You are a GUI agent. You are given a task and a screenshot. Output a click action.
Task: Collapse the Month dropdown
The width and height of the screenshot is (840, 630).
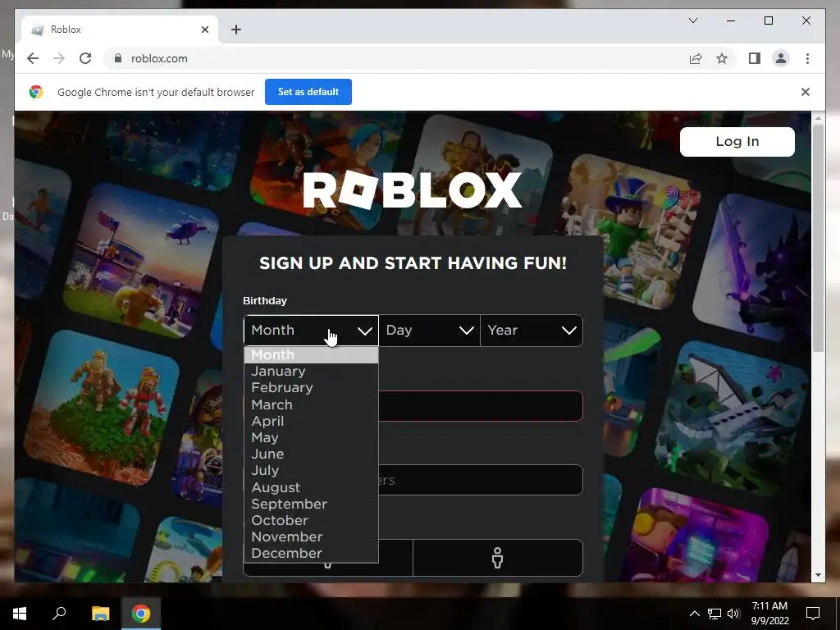point(311,330)
